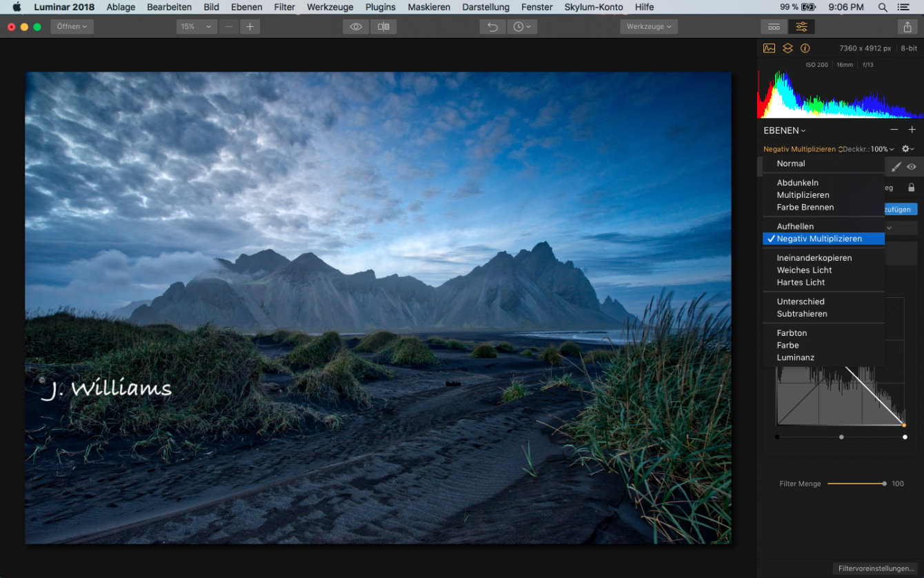Screen dimensions: 924x578
Task: Choose the checked Negativ Multiplizieren entry
Action: coord(823,239)
